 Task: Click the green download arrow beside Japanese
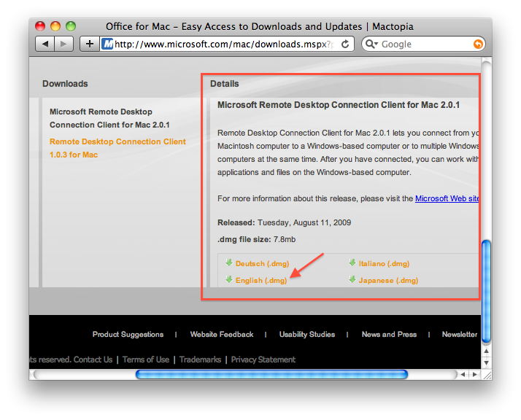click(x=352, y=279)
